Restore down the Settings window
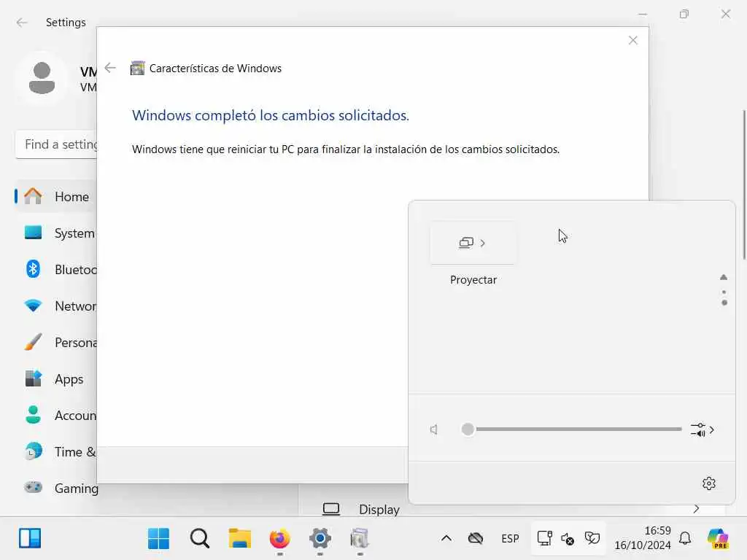Image resolution: width=747 pixels, height=560 pixels. click(x=684, y=15)
